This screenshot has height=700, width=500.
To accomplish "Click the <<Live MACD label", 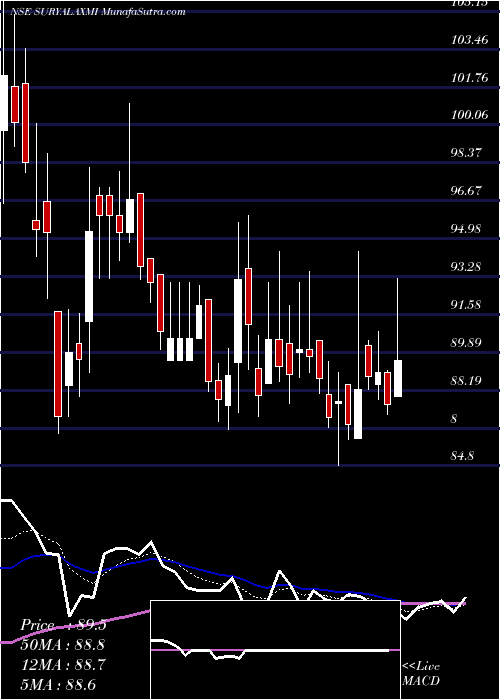I will pos(421,674).
